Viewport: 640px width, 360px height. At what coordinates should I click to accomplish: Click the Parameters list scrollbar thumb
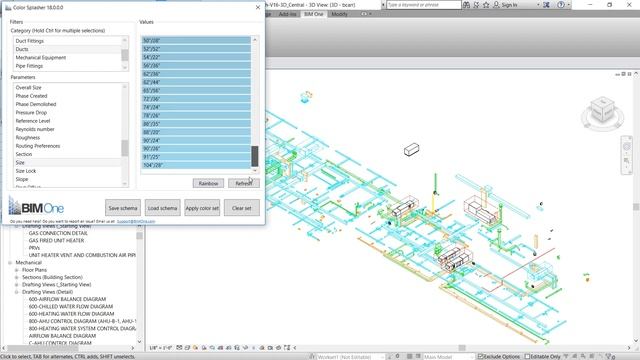125,148
